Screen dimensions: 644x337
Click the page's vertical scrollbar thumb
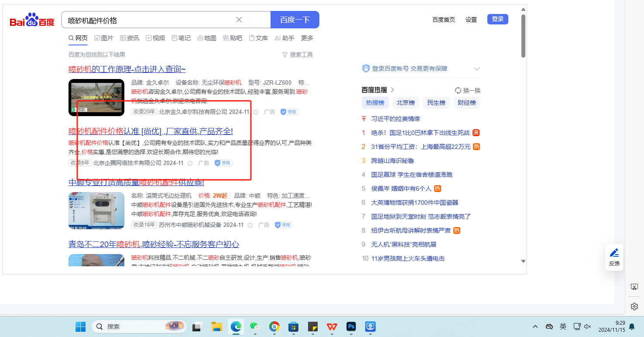[523, 35]
